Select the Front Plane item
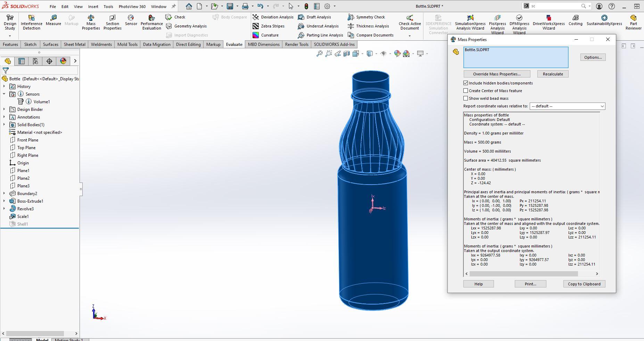Screen dimensions: 644x341 coord(28,140)
